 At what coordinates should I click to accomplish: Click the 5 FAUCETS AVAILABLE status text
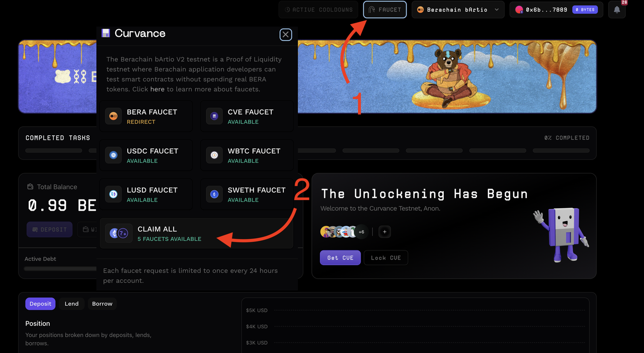click(170, 239)
